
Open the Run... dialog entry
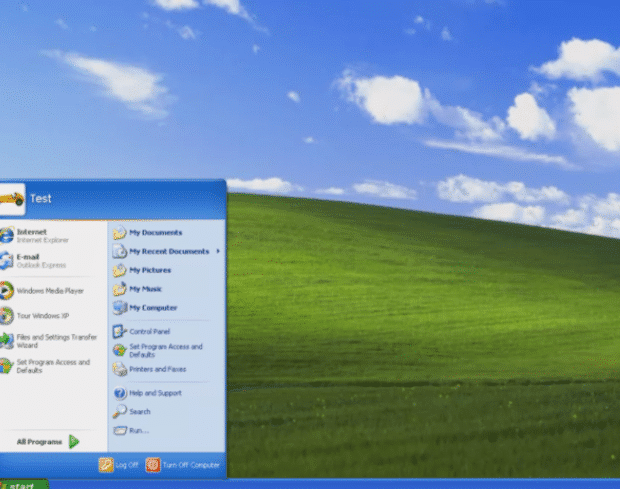click(x=138, y=430)
